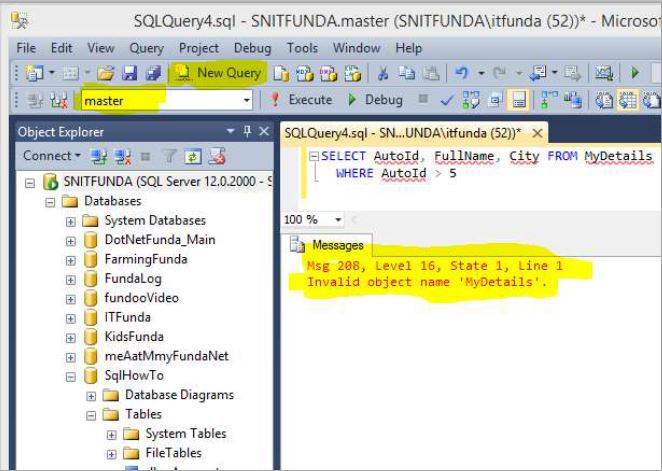Switch to Results to File
The image size is (662, 471).
tap(651, 100)
